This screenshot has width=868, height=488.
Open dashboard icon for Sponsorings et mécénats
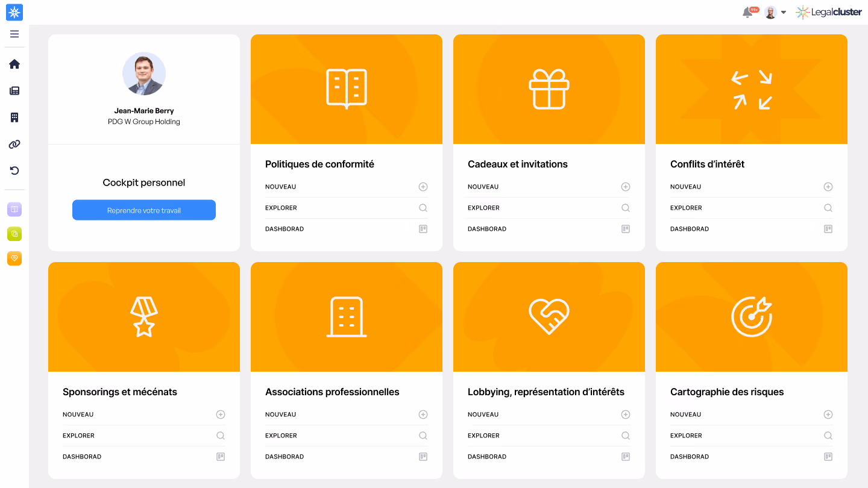coord(221,457)
